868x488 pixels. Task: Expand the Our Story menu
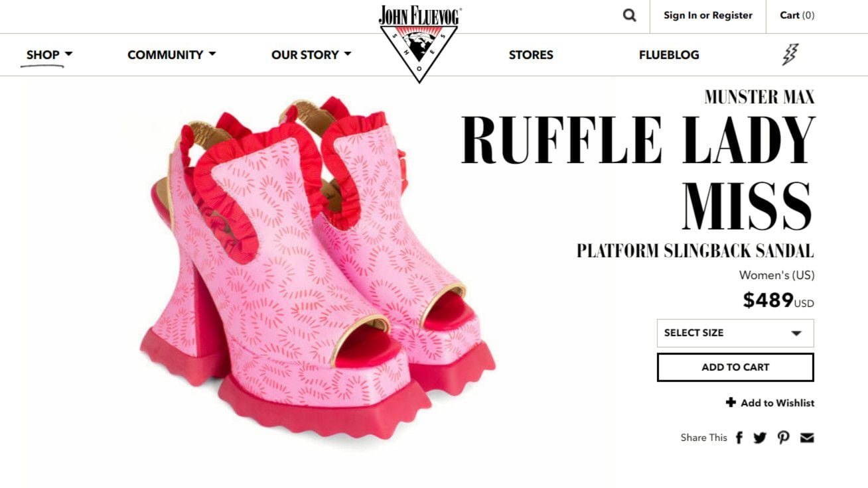311,54
